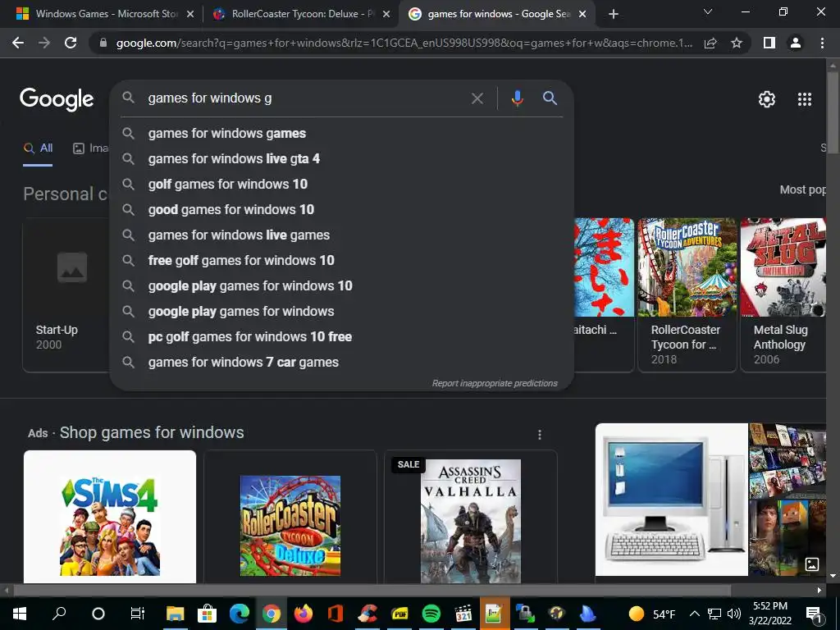Switch to the Images results tab

point(90,148)
